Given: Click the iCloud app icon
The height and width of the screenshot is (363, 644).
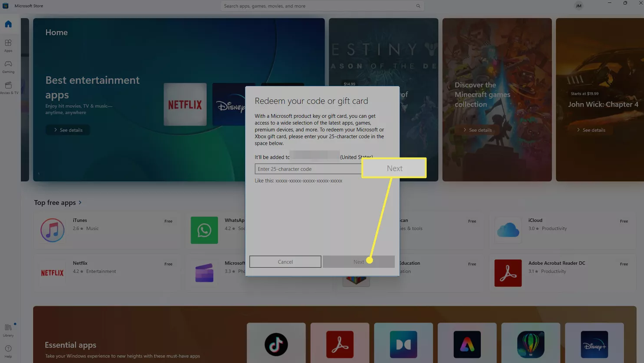Looking at the screenshot, I should click(x=508, y=230).
